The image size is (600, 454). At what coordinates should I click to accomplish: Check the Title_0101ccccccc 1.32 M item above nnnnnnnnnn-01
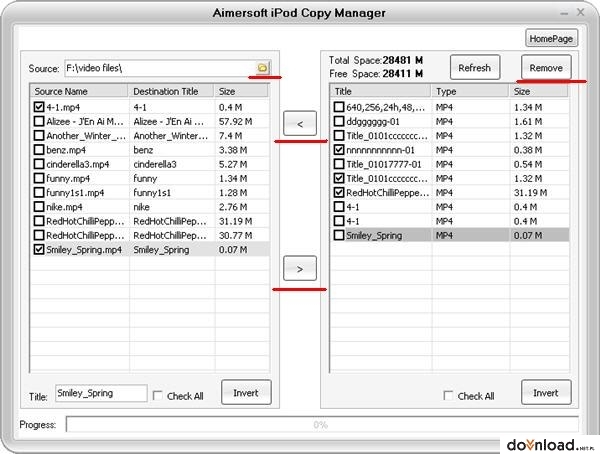click(339, 136)
